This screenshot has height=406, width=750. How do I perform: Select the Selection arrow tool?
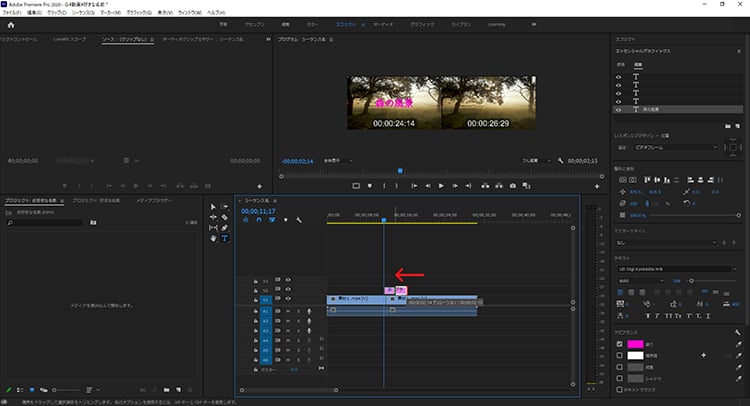tap(213, 207)
